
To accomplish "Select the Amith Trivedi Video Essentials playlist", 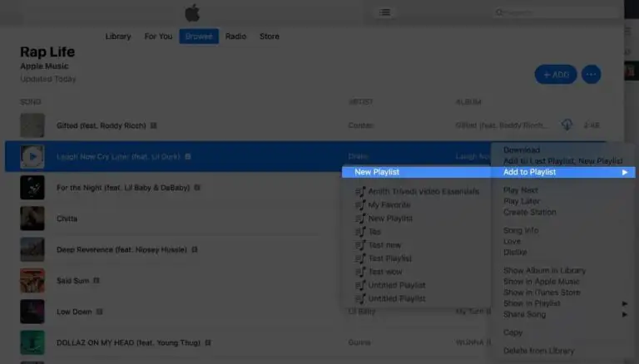I will [424, 191].
